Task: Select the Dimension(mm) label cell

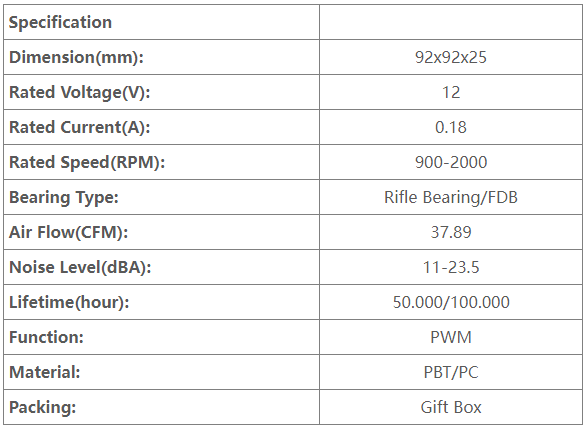Action: pos(161,57)
